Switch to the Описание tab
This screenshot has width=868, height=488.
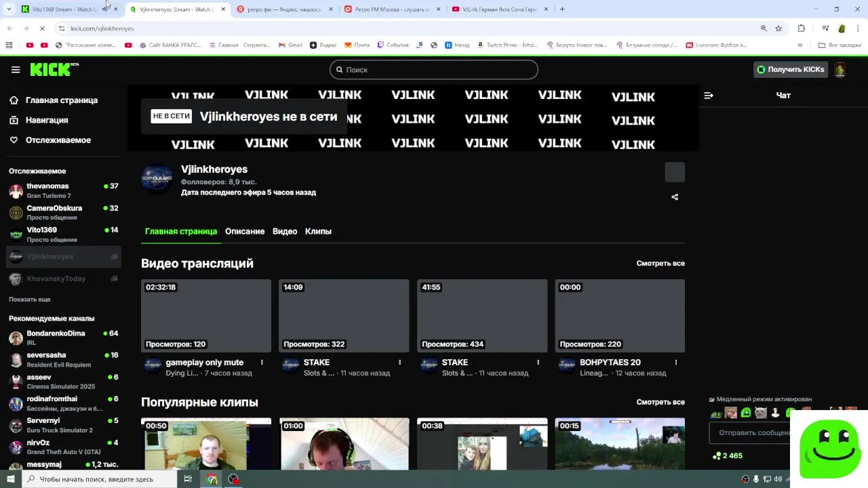[245, 231]
